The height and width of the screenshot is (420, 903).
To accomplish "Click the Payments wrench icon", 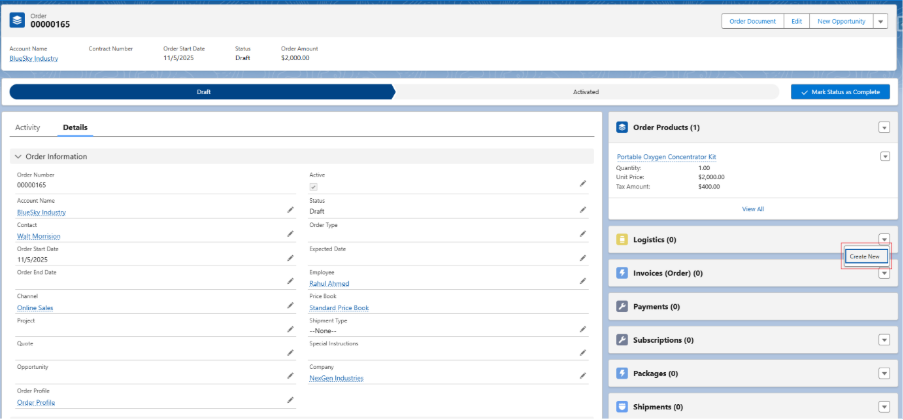I will coord(622,306).
